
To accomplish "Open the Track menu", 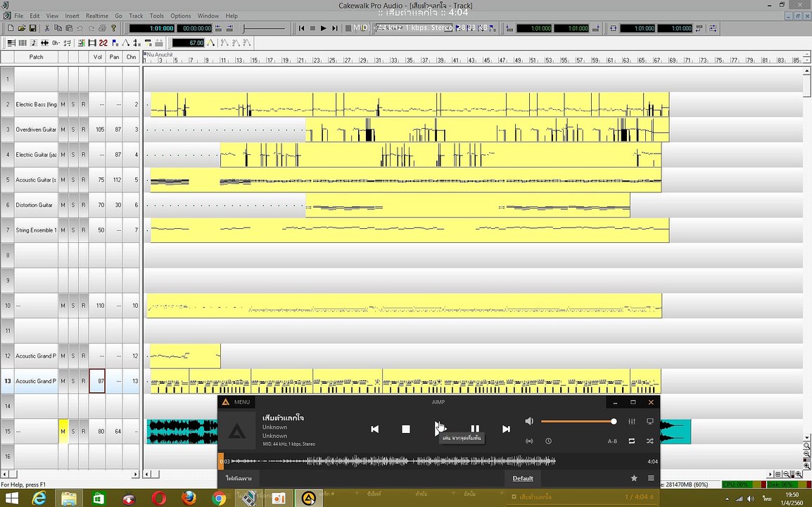I will [136, 15].
